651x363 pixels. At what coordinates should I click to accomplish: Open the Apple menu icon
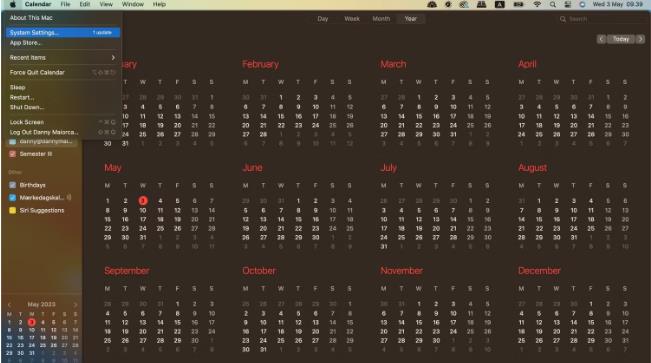point(12,4)
